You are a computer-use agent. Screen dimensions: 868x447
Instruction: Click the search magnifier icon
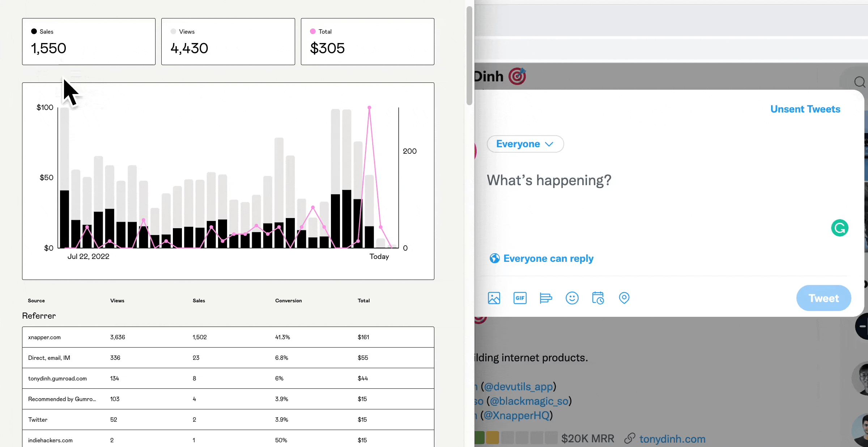860,82
